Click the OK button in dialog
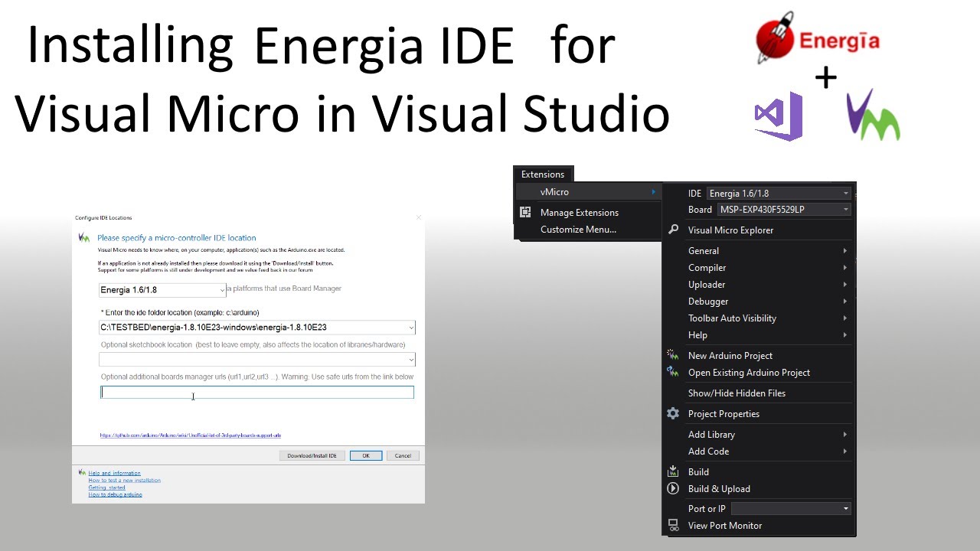 coord(366,455)
